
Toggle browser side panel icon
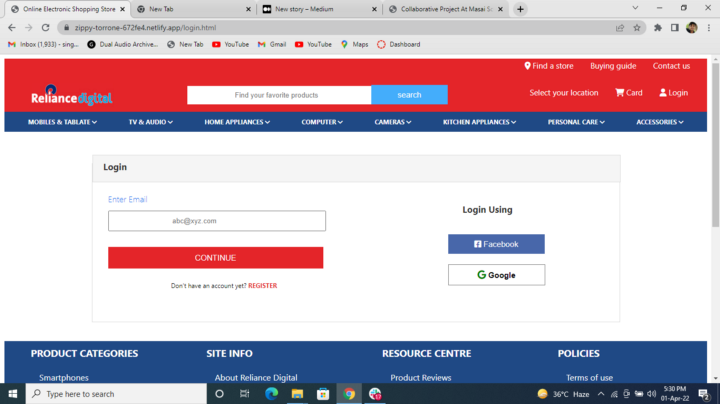pos(675,28)
